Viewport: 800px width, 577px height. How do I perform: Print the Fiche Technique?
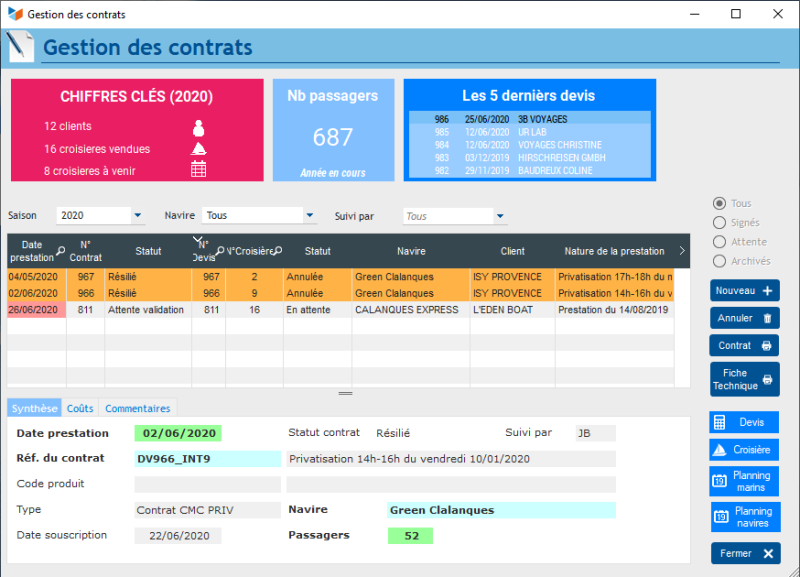pyautogui.click(x=744, y=380)
